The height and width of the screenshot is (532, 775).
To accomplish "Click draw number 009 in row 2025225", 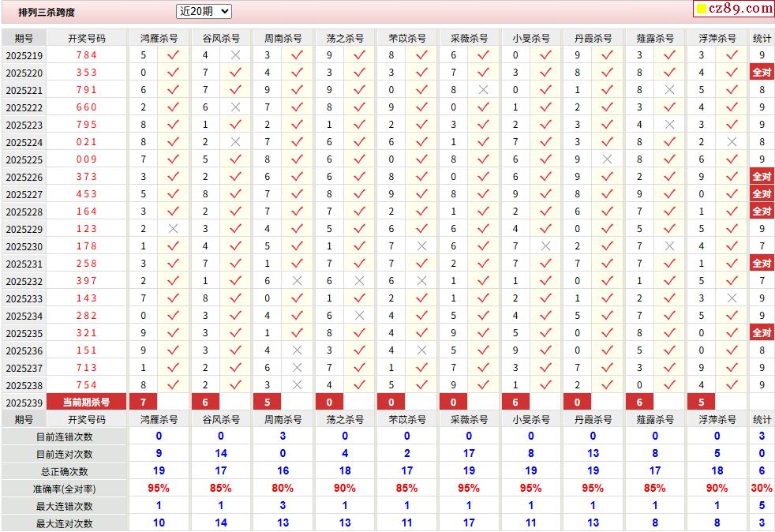I will pyautogui.click(x=87, y=159).
